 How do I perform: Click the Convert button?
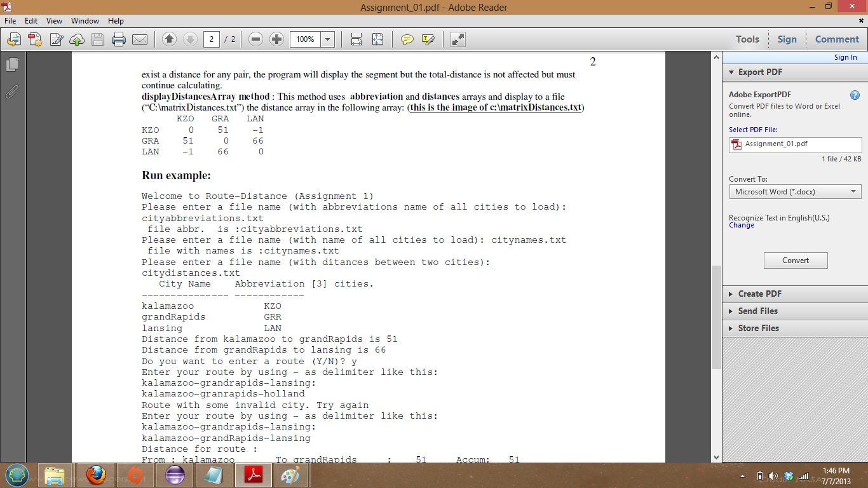tap(796, 261)
